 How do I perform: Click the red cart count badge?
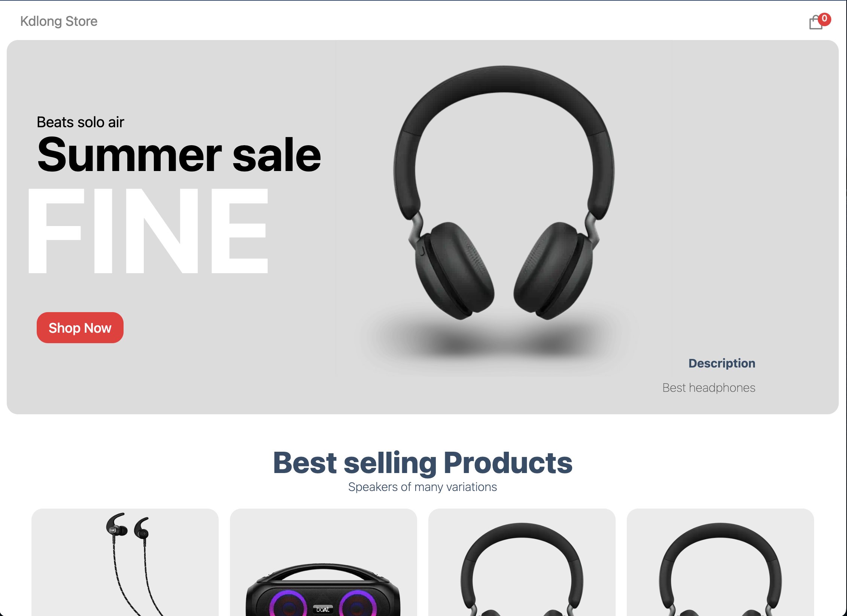click(x=824, y=19)
